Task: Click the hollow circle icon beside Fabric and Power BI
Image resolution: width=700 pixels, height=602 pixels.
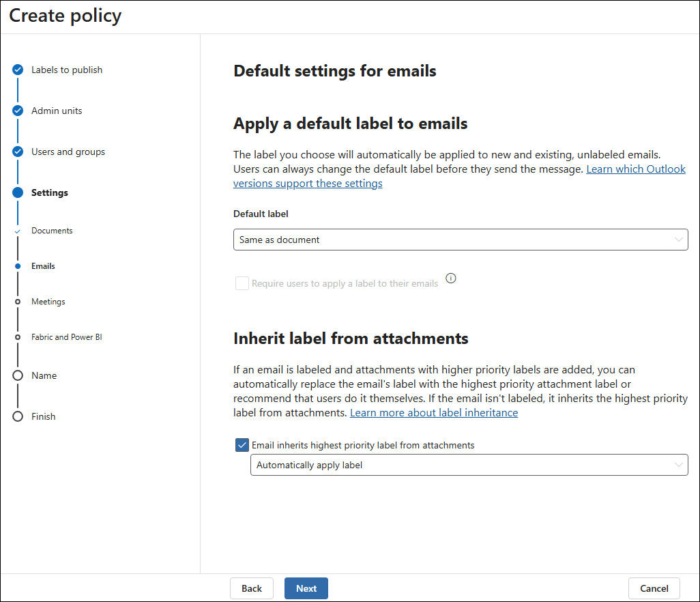Action: pyautogui.click(x=18, y=337)
